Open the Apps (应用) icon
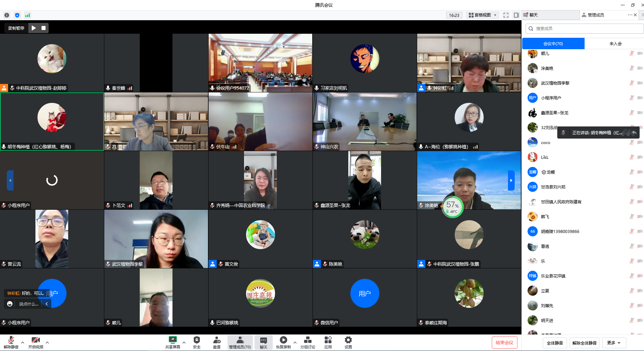This screenshot has width=644, height=351. tap(328, 342)
